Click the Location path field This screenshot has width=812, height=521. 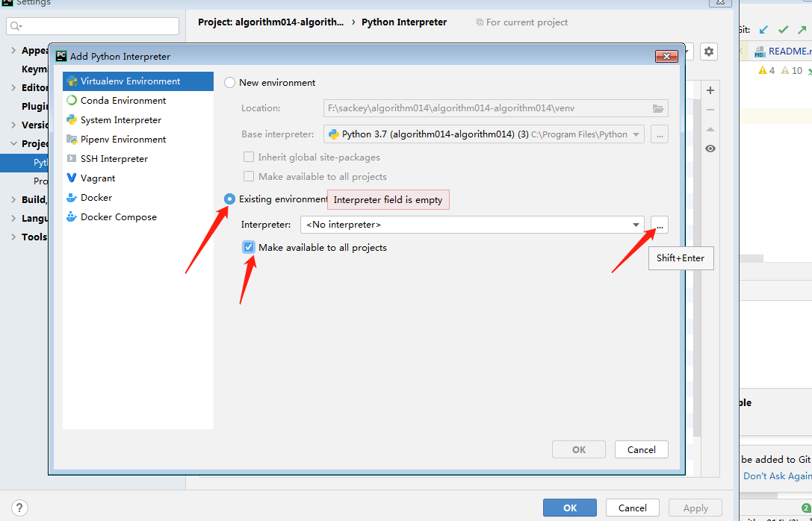[x=495, y=108]
